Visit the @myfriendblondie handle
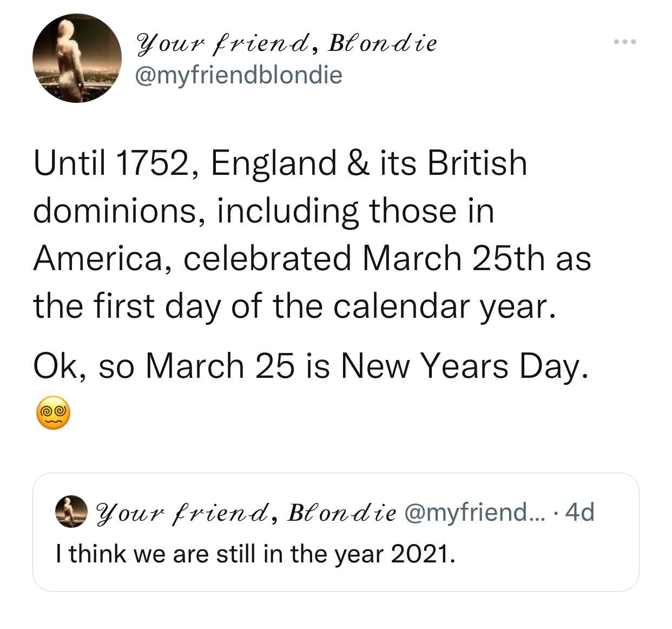Image resolution: width=672 pixels, height=629 pixels. click(x=239, y=75)
